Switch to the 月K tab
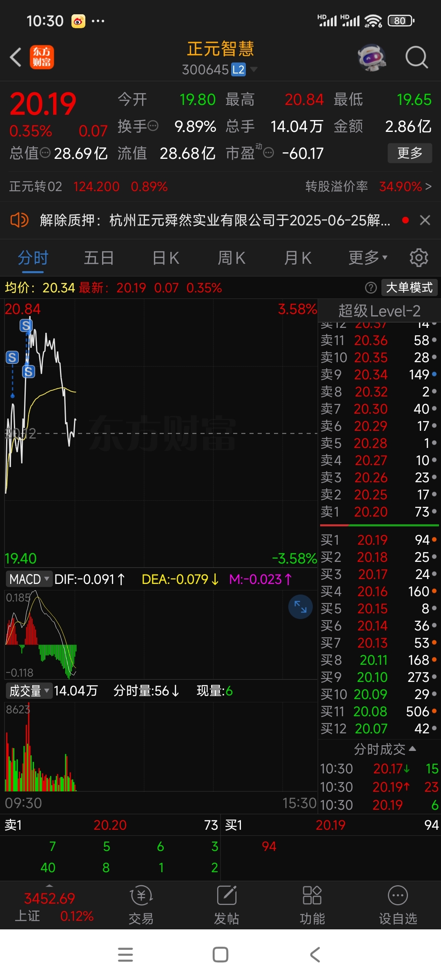The height and width of the screenshot is (980, 441). pyautogui.click(x=298, y=258)
